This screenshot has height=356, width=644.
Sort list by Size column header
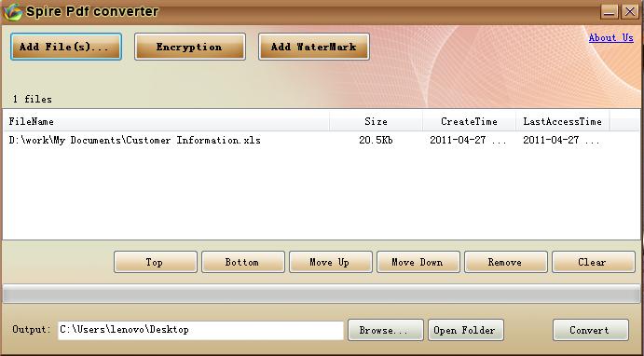tap(376, 121)
